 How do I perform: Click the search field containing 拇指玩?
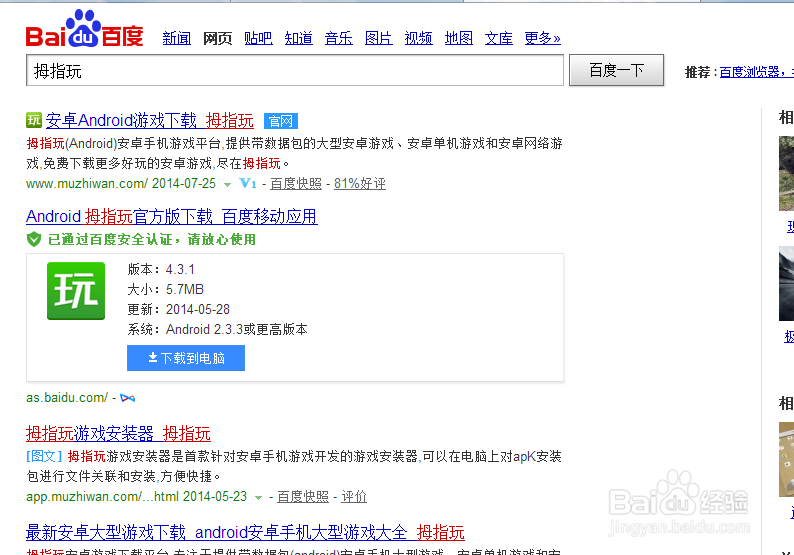pyautogui.click(x=295, y=70)
